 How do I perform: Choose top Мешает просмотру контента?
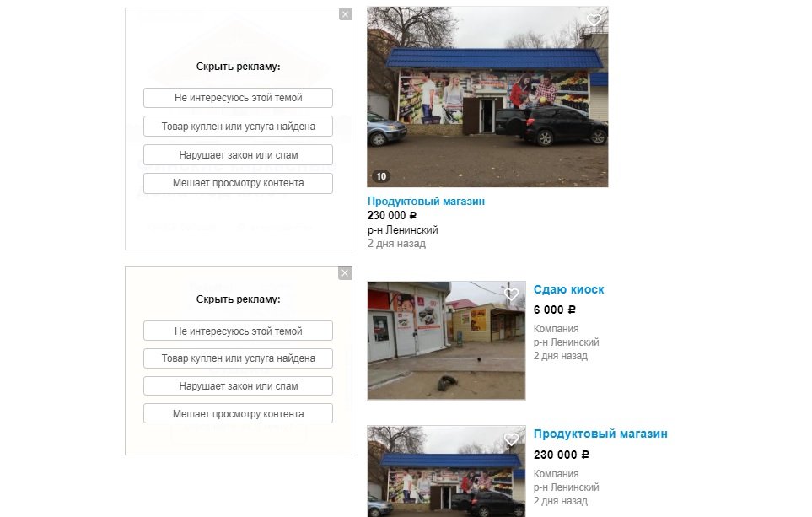tap(239, 183)
